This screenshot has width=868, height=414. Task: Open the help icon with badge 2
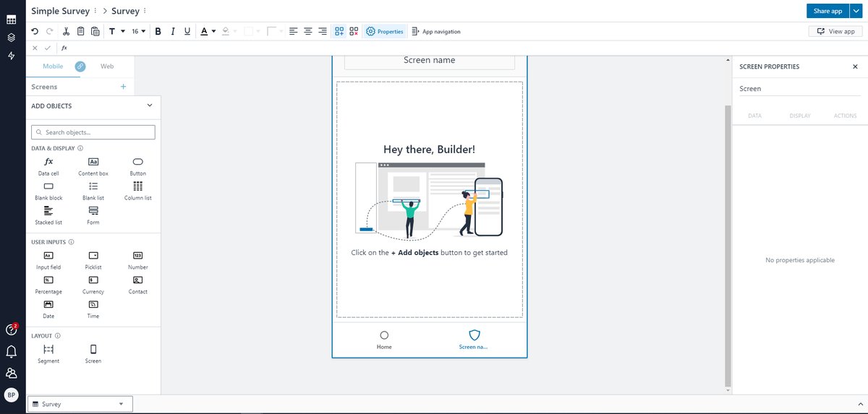pyautogui.click(x=11, y=329)
